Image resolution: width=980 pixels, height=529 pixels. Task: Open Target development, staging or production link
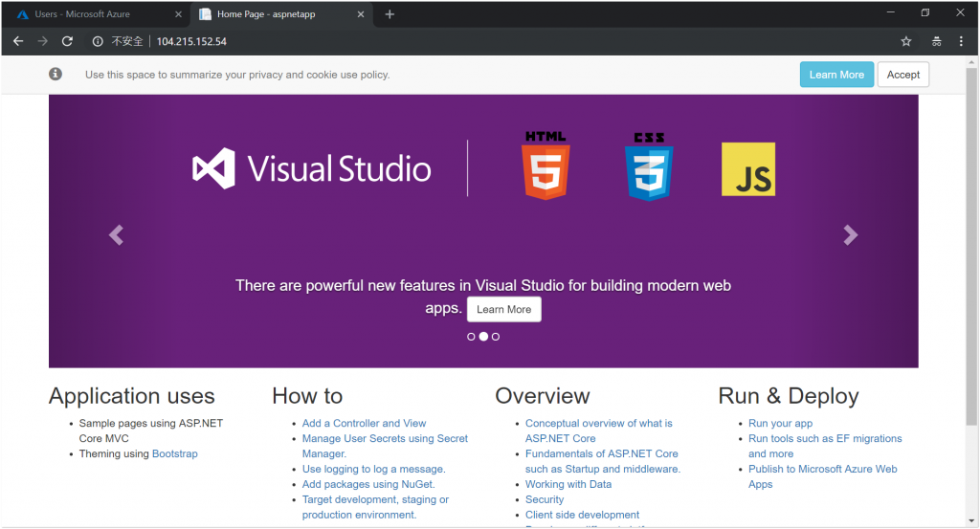tap(375, 507)
